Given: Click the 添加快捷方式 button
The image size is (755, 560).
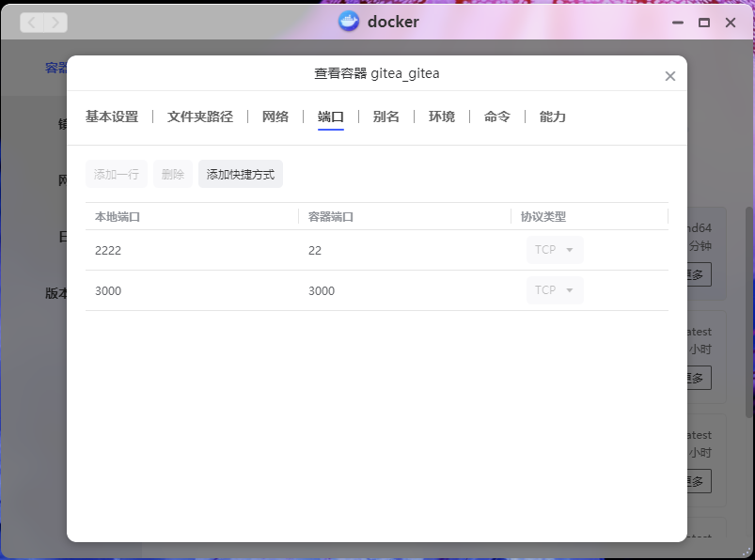Looking at the screenshot, I should [241, 174].
